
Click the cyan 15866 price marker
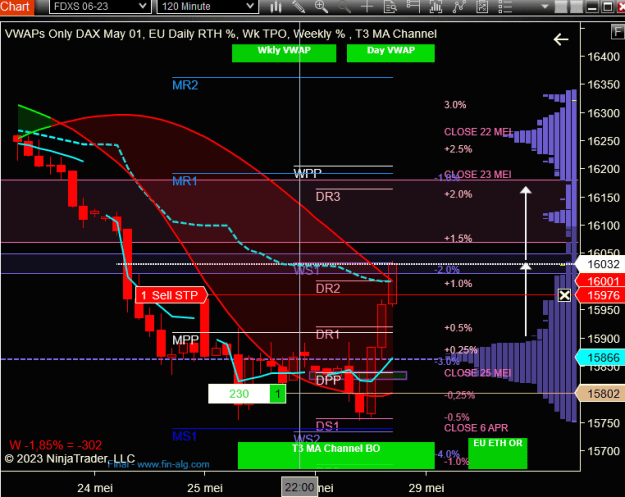601,358
